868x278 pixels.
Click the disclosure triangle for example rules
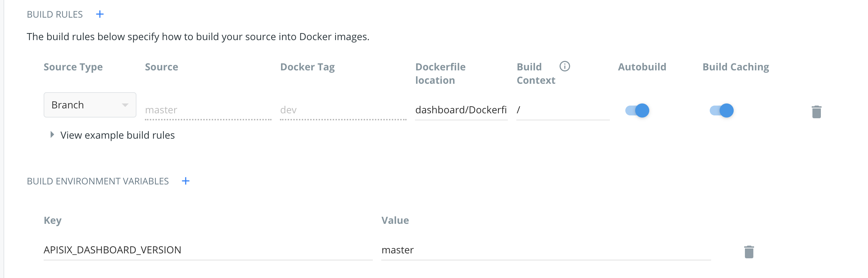(x=52, y=134)
